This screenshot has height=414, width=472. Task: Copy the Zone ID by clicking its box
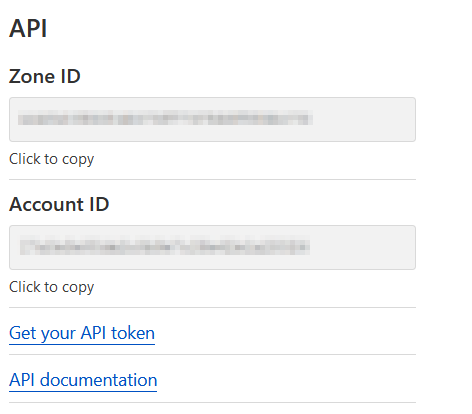(212, 119)
